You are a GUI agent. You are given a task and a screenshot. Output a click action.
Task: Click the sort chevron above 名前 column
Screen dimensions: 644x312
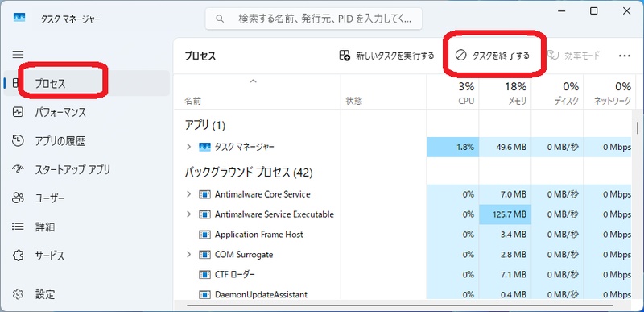(254, 81)
